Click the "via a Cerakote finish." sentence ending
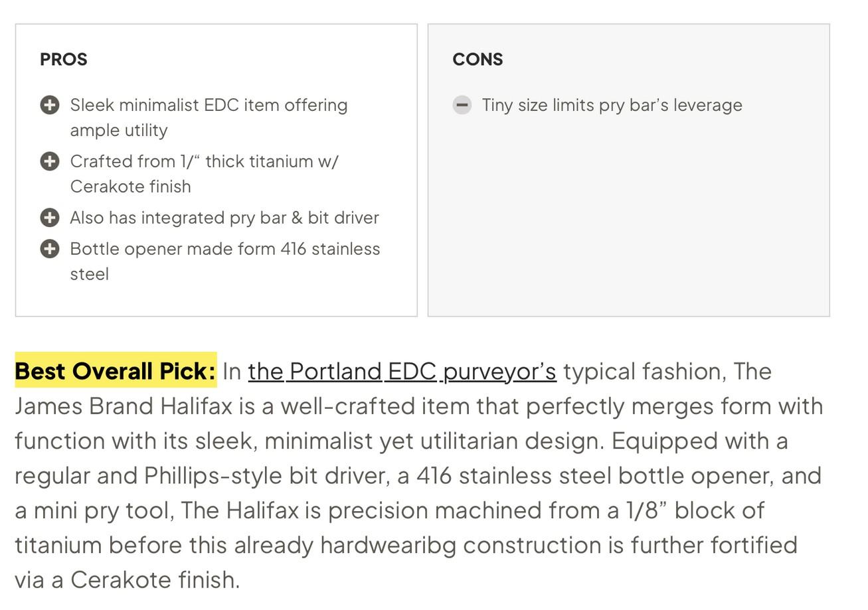 click(x=127, y=579)
